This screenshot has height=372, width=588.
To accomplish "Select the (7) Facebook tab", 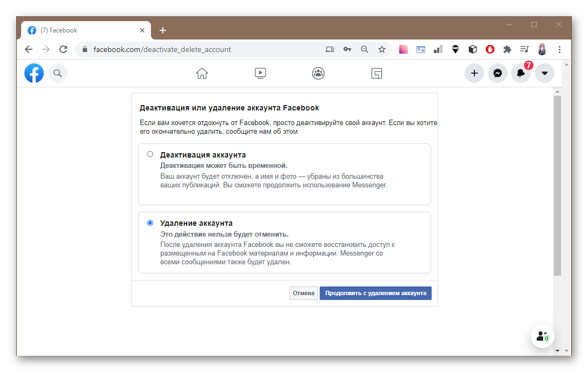I will coord(86,30).
